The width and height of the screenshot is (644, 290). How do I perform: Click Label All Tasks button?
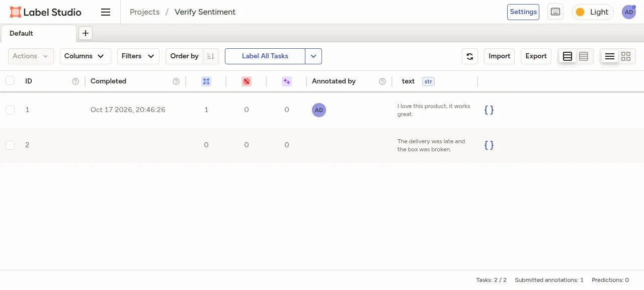[x=265, y=56]
